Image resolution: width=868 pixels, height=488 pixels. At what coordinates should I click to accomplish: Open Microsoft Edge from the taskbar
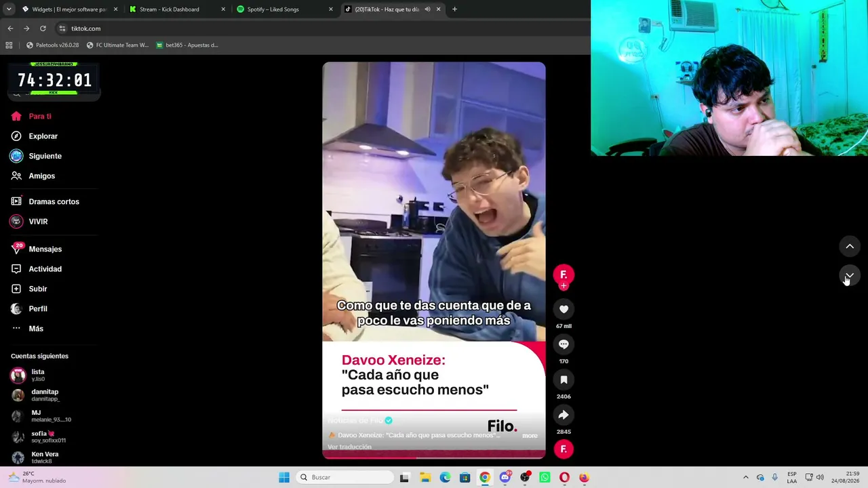coord(445,477)
